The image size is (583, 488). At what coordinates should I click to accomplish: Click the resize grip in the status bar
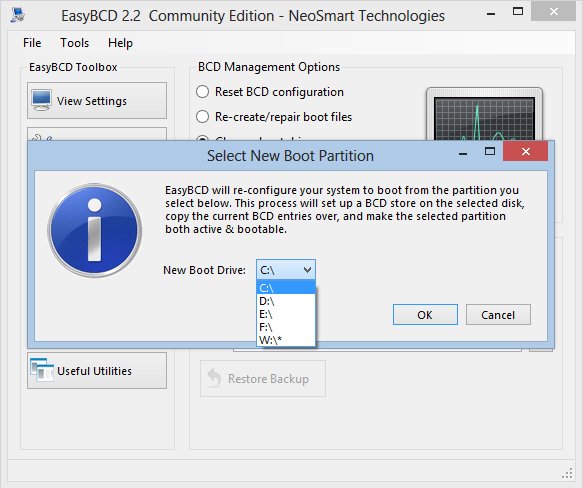coord(567,473)
